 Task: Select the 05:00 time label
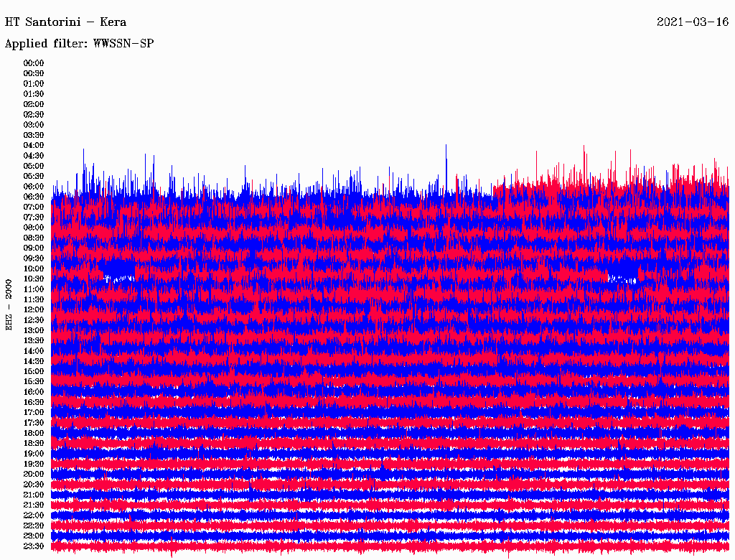pos(34,166)
